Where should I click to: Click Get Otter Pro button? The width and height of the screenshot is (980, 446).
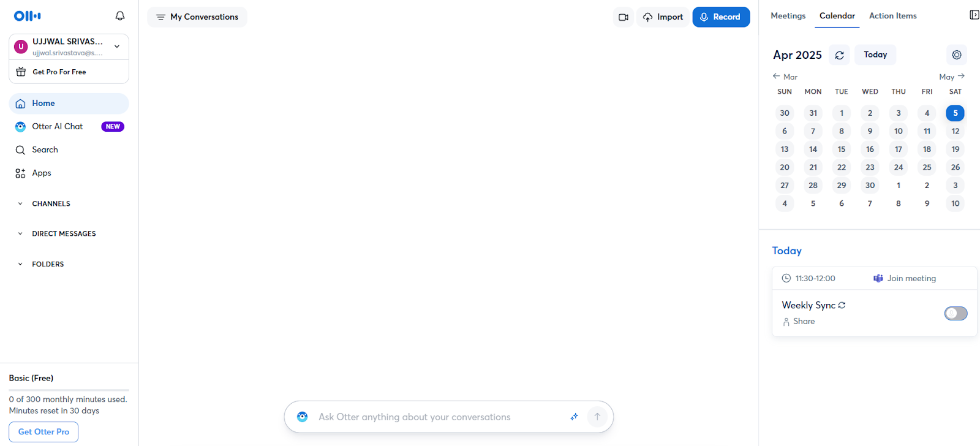(x=43, y=432)
